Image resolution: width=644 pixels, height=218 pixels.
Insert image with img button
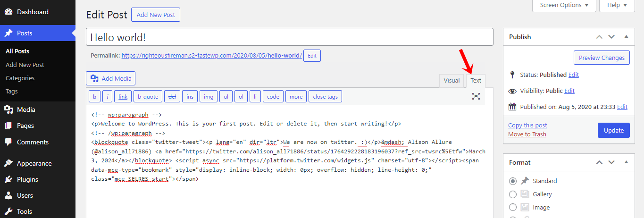click(208, 97)
